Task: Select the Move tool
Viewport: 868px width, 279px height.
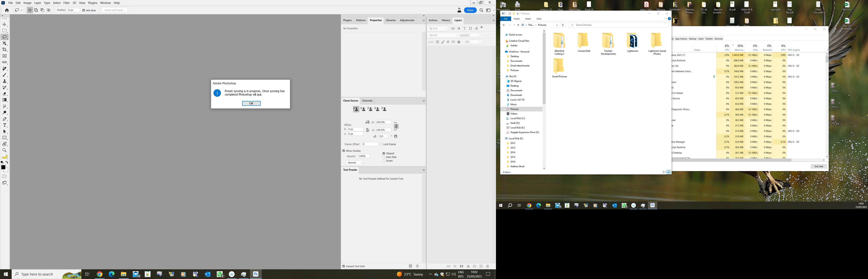Action: coord(5,25)
